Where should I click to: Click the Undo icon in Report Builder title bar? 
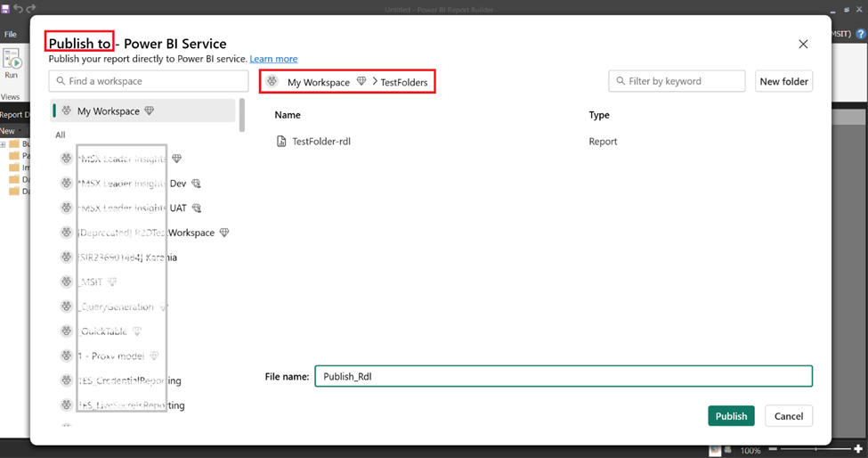coord(18,8)
